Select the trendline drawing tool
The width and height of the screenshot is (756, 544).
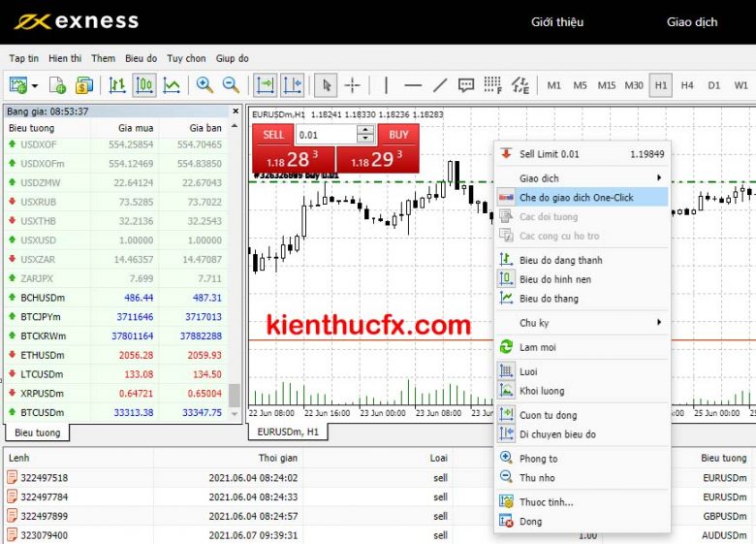click(439, 85)
